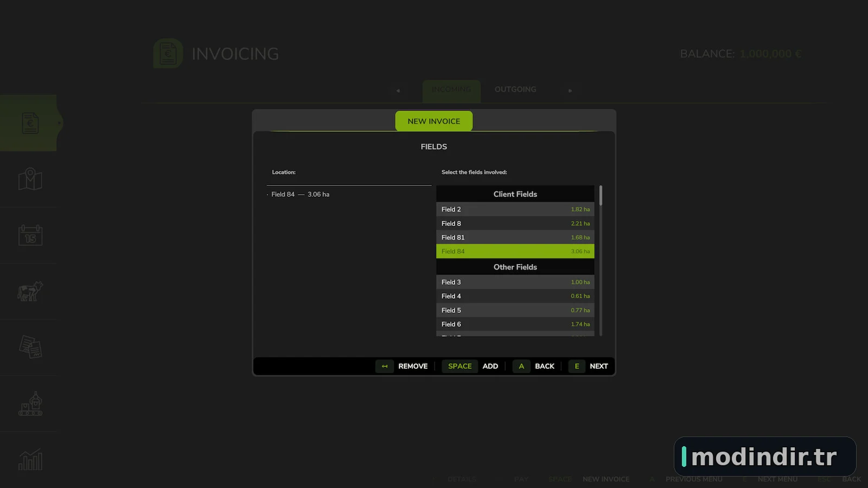The image size is (868, 488).
Task: Open the invoicing sidebar icon
Action: point(30,123)
